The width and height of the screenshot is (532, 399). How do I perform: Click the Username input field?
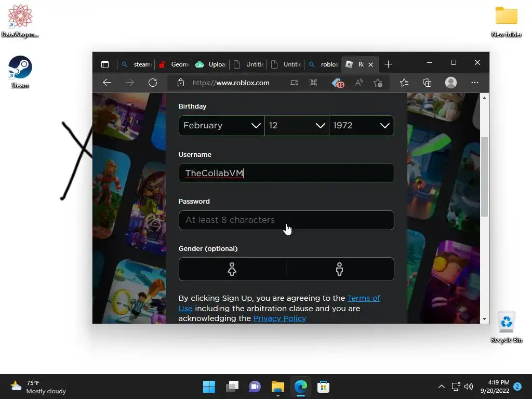coord(286,173)
